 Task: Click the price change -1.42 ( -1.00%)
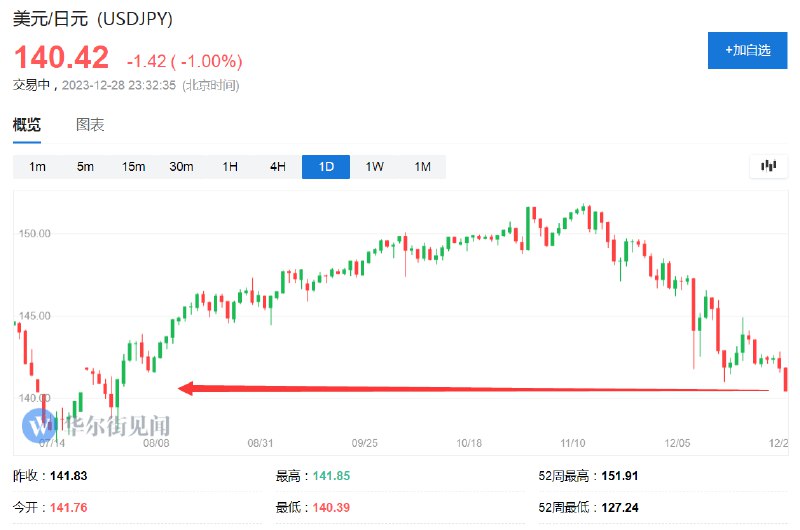(x=184, y=61)
